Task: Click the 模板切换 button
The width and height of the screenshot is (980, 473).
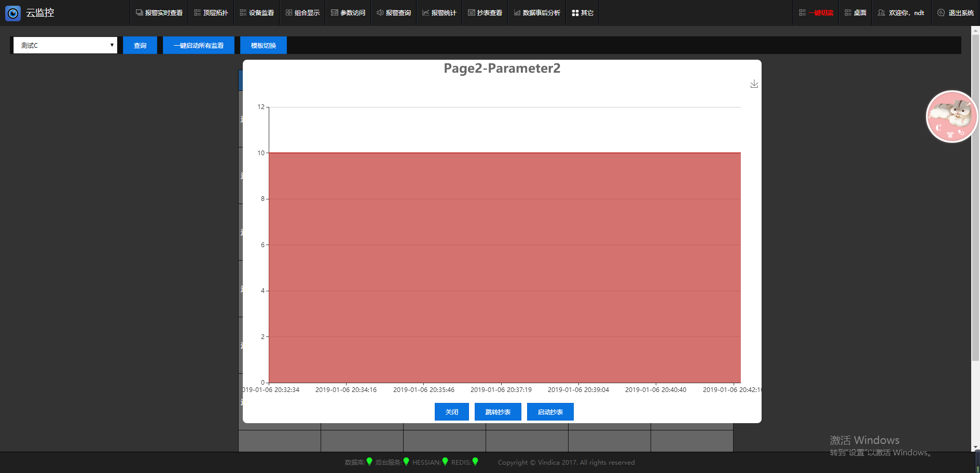Action: [264, 46]
